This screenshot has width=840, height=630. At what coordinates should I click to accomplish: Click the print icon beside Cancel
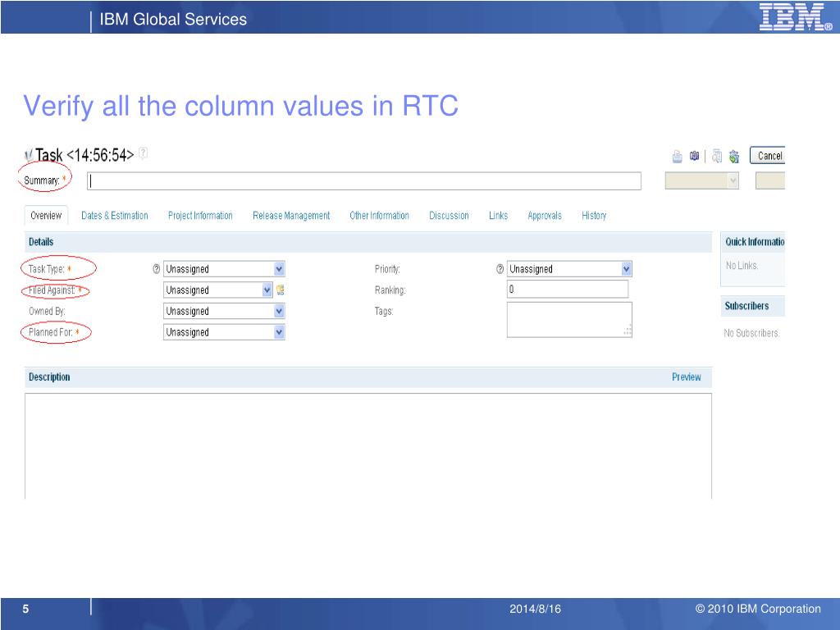[678, 157]
